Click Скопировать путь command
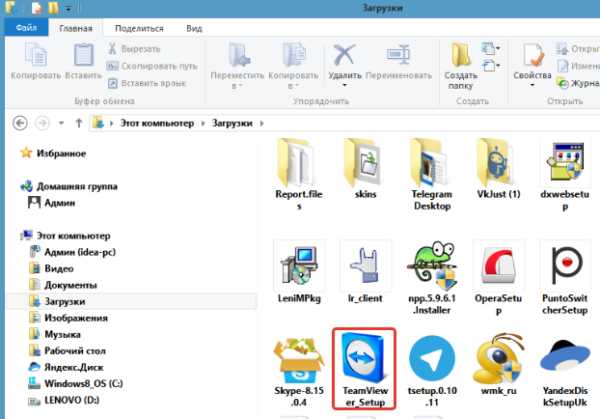The image size is (600, 419). pos(152,66)
